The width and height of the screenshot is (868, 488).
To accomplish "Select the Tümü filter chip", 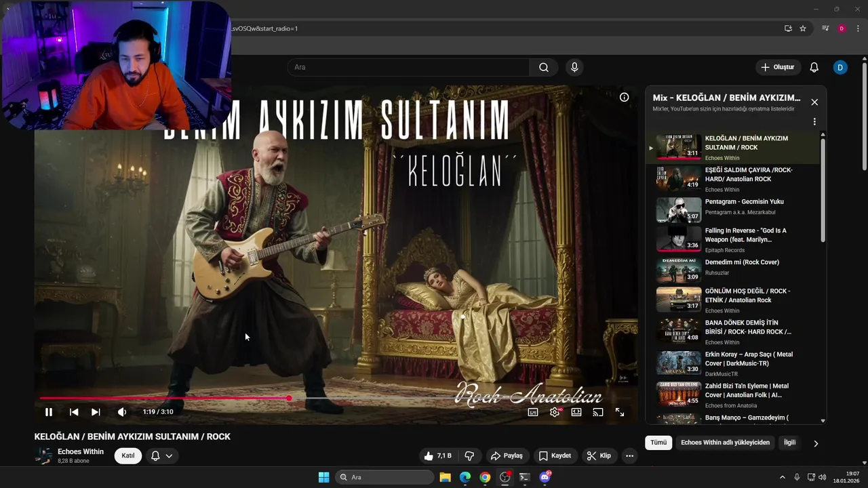I will pos(658,443).
